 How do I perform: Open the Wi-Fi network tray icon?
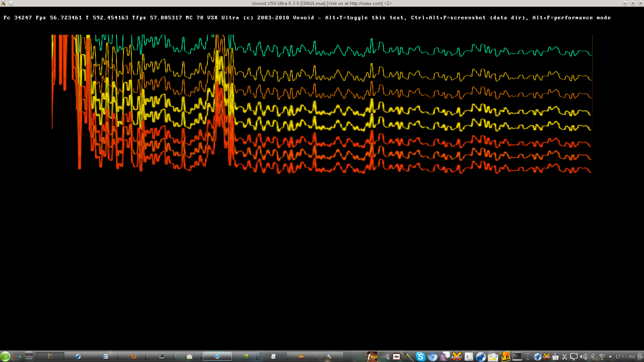(602, 357)
